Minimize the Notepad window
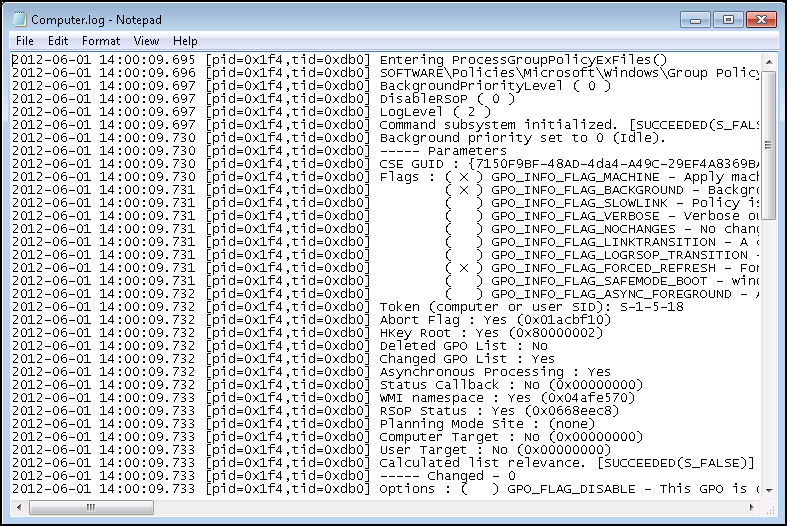 (696, 20)
